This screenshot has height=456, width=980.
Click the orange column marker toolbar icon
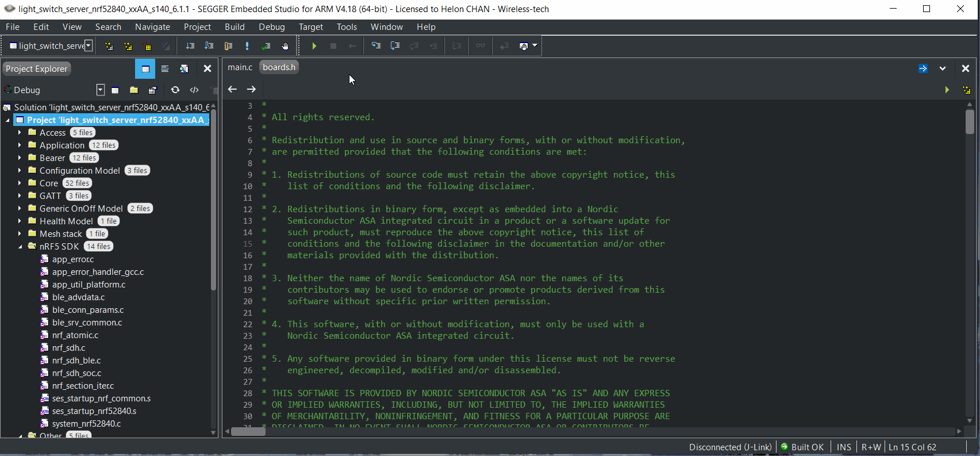(x=228, y=46)
